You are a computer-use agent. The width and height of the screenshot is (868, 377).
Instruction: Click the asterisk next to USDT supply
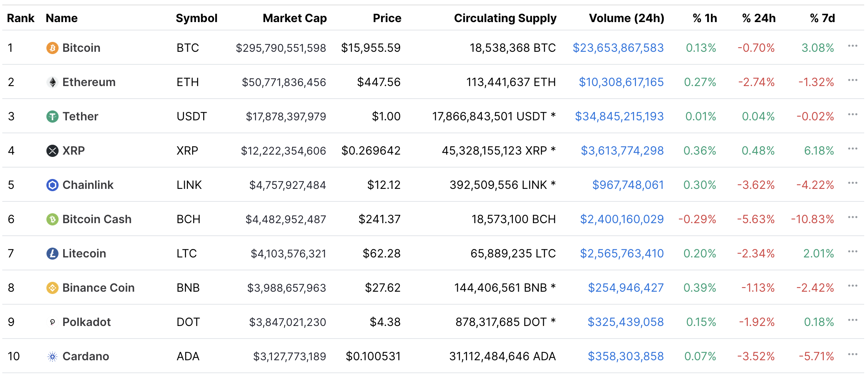(554, 115)
